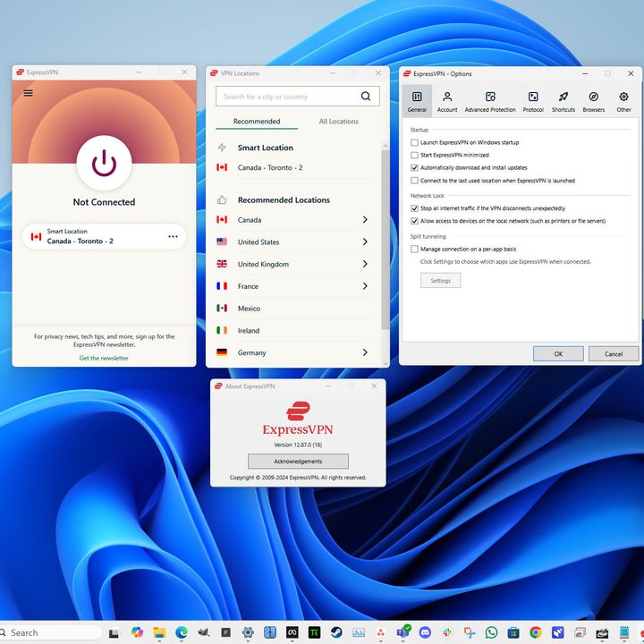Switch to Recommended tab
Screen dimensions: 644x644
[257, 122]
